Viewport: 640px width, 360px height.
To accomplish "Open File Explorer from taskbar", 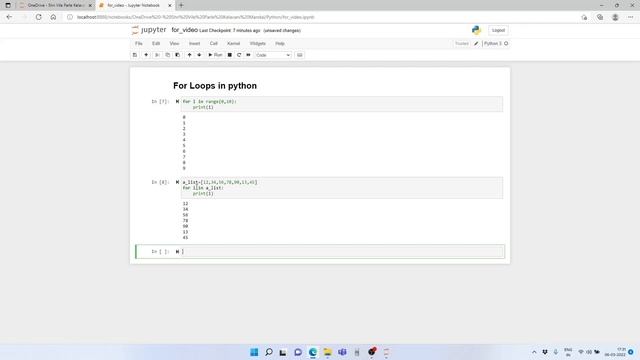I will (x=327, y=352).
